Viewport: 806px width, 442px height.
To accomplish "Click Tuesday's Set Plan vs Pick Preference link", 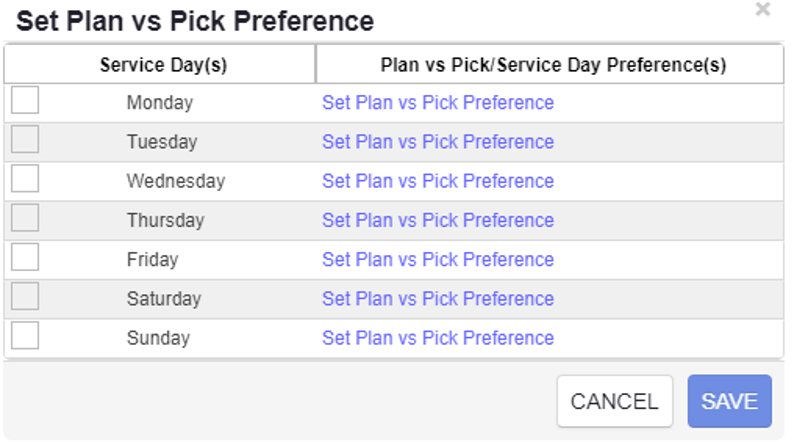I will click(x=437, y=142).
